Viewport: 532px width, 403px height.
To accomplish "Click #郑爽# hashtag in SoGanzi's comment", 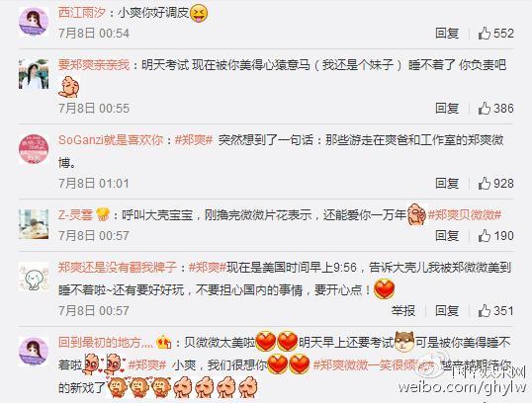I will pos(194,139).
